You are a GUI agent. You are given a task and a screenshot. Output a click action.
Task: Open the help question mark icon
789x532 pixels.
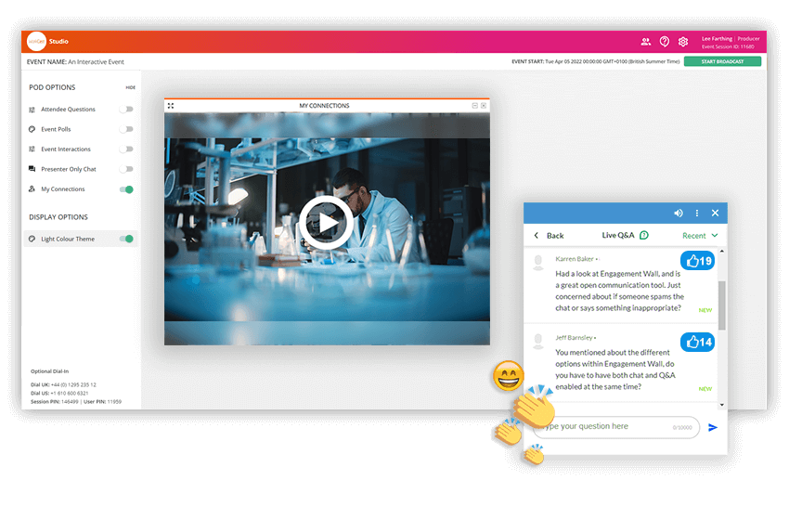(665, 42)
